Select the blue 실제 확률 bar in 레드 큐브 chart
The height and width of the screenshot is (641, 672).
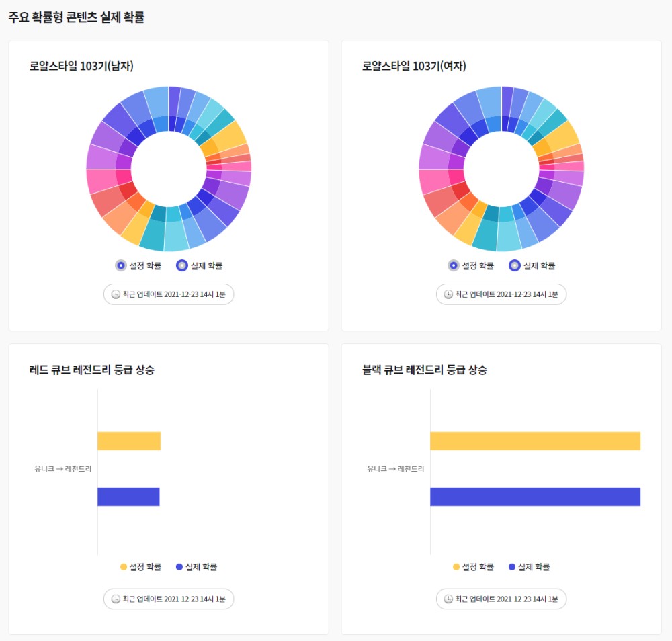[x=128, y=497]
